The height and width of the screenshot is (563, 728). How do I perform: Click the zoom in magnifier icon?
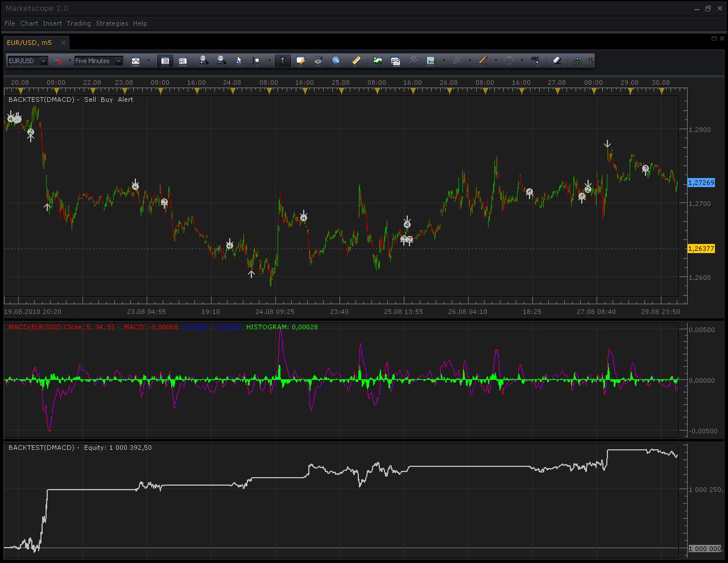[204, 61]
